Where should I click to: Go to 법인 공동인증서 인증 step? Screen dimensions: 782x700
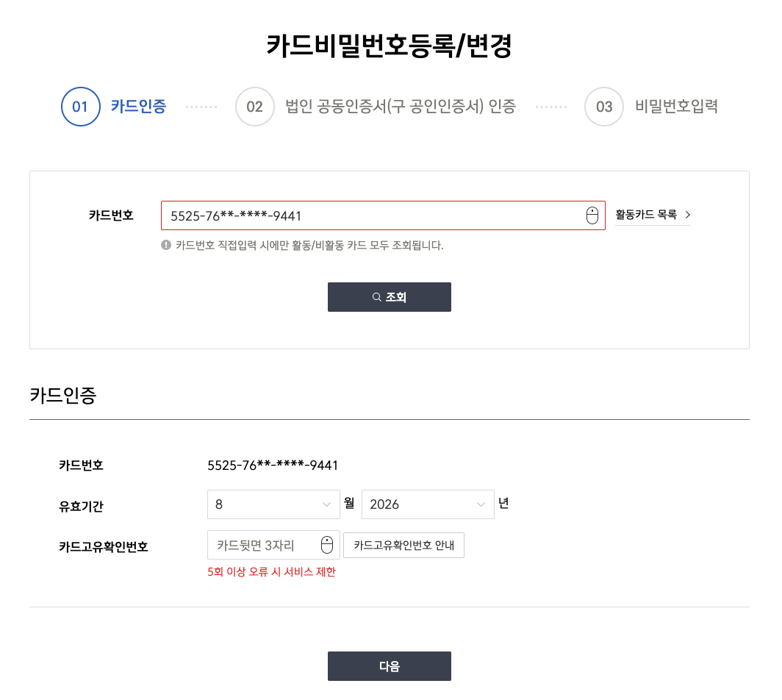[x=401, y=107]
